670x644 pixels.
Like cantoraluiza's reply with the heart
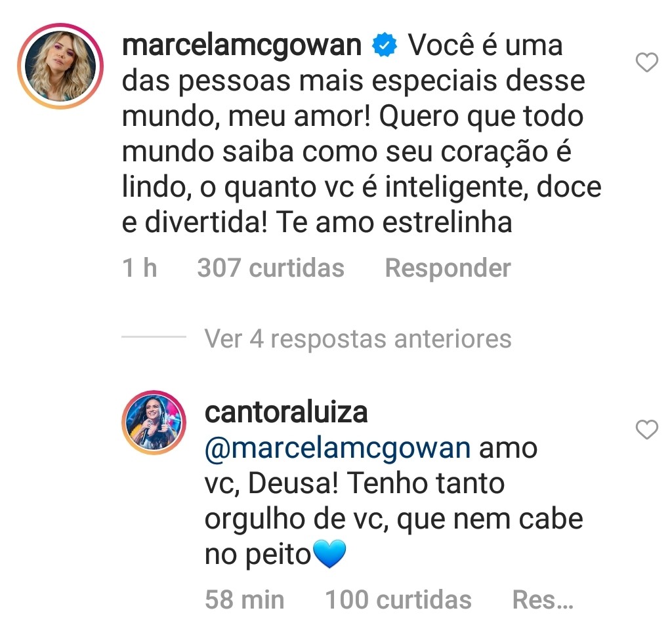pos(647,430)
